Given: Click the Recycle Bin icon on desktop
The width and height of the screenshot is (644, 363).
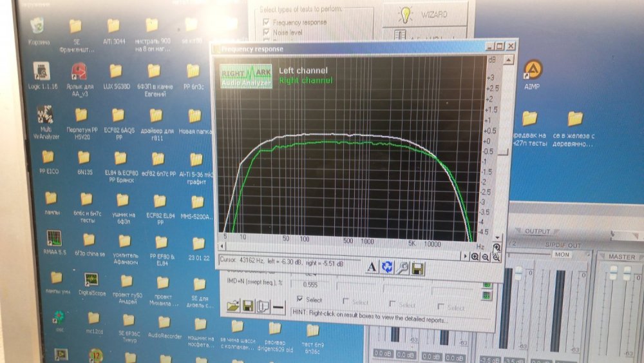Looking at the screenshot, I should tap(37, 27).
